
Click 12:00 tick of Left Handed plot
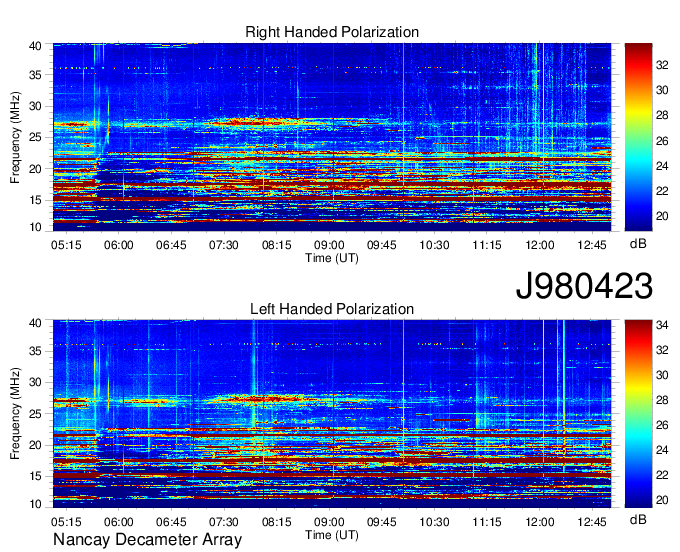(539, 522)
